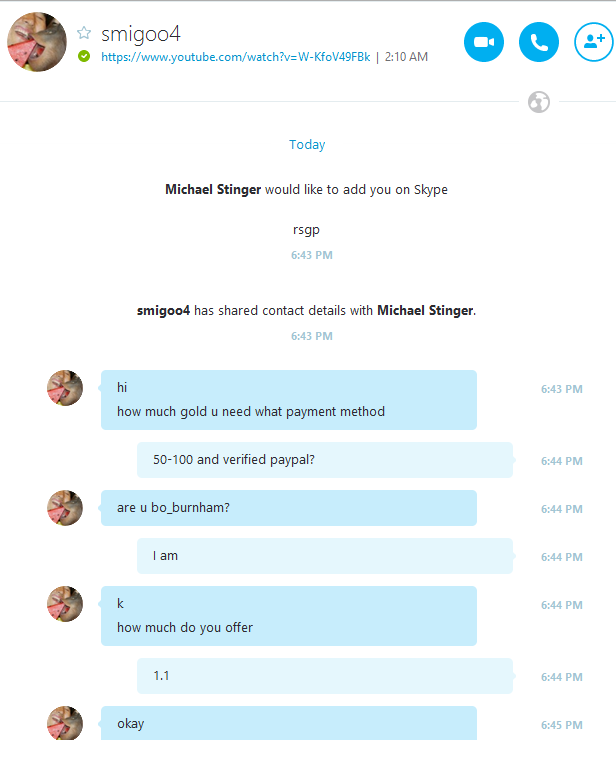
Task: Start a video call with smigoo4
Action: (484, 42)
